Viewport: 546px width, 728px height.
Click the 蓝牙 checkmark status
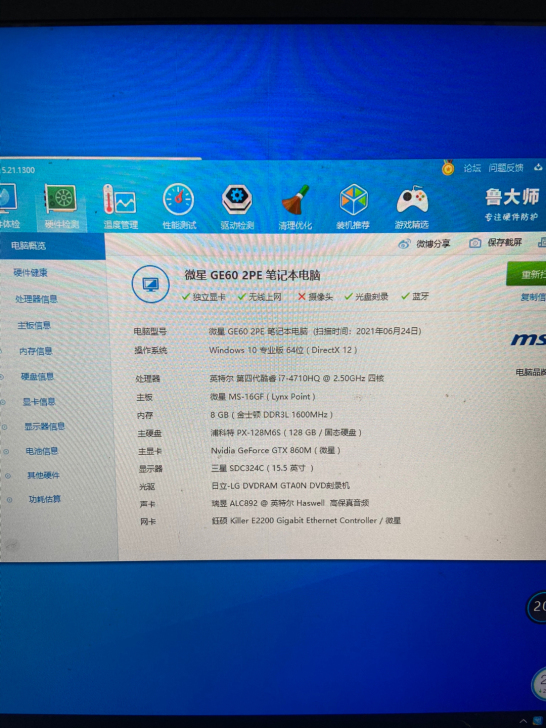click(x=415, y=296)
